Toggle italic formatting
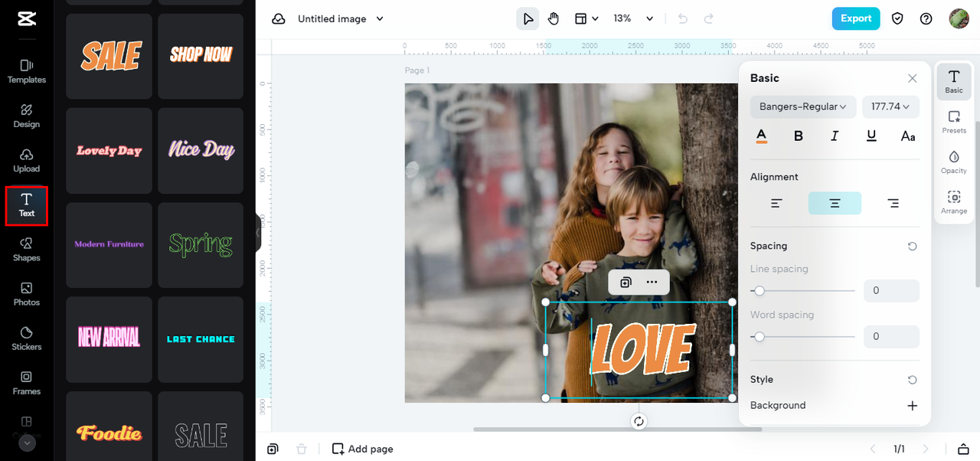This screenshot has width=980, height=461. coord(835,136)
